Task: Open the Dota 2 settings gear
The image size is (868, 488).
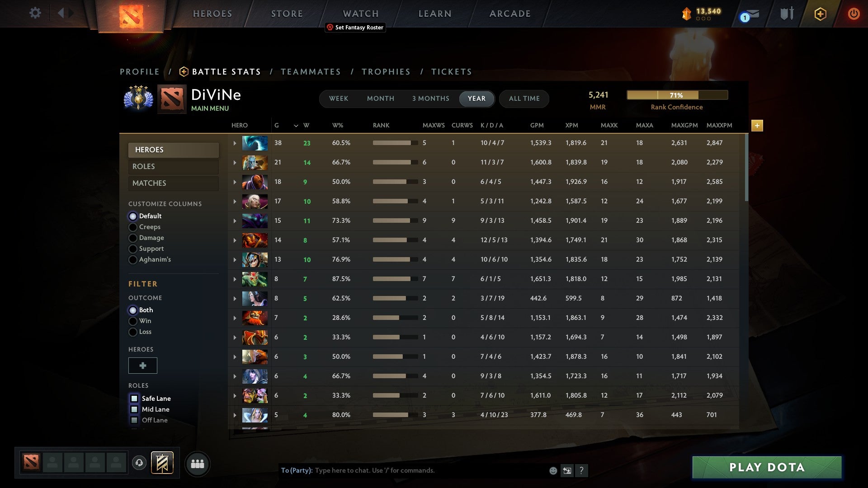Action: [35, 13]
